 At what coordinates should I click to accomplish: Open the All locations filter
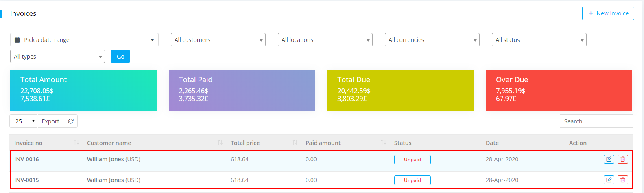pyautogui.click(x=325, y=40)
